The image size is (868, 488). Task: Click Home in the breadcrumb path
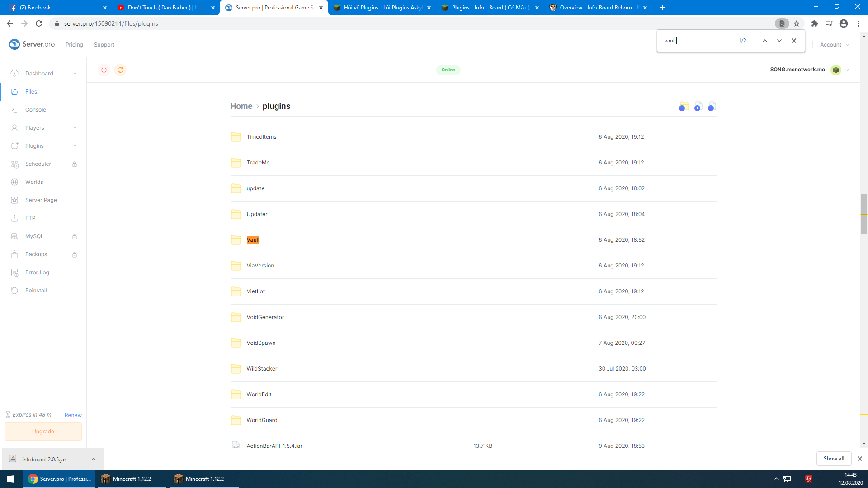click(x=241, y=106)
